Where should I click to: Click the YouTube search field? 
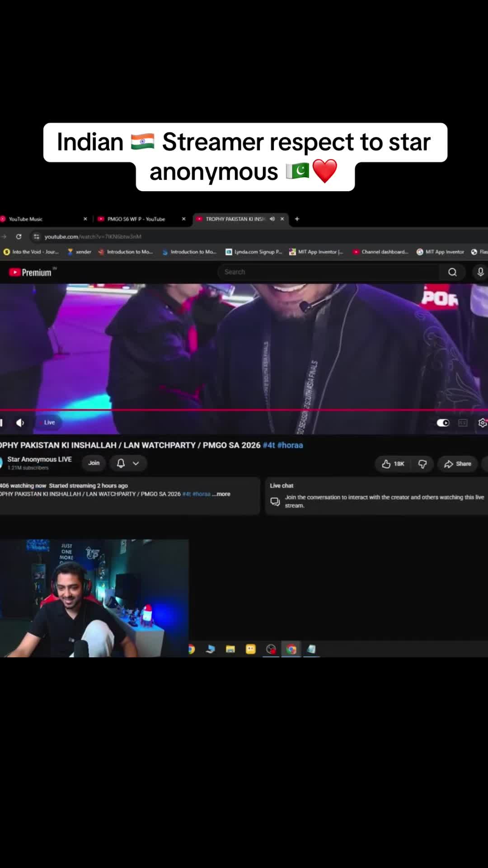tap(329, 272)
